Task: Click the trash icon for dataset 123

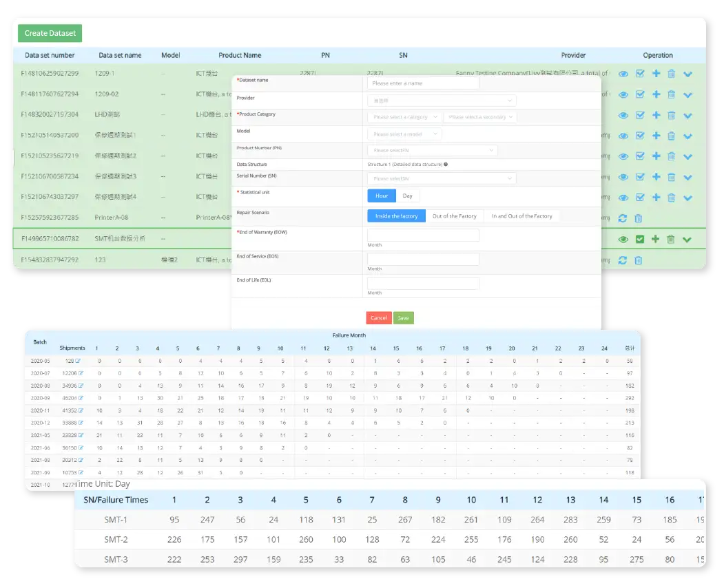Action: click(638, 260)
